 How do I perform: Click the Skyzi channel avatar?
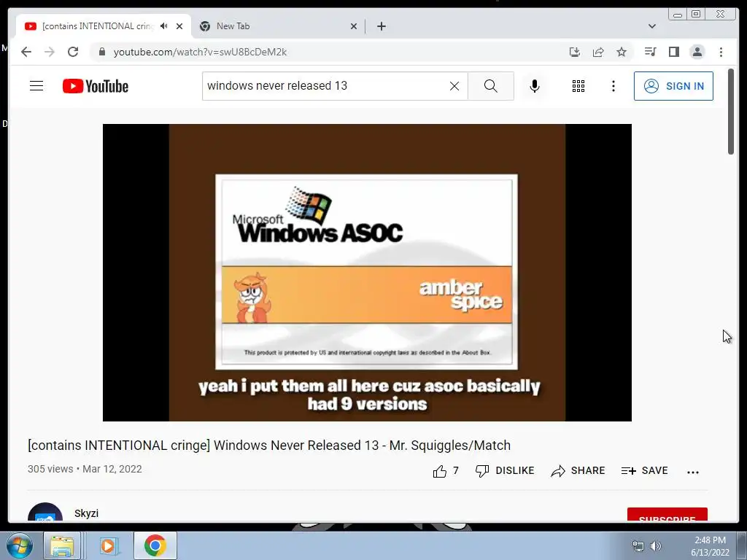point(45,513)
